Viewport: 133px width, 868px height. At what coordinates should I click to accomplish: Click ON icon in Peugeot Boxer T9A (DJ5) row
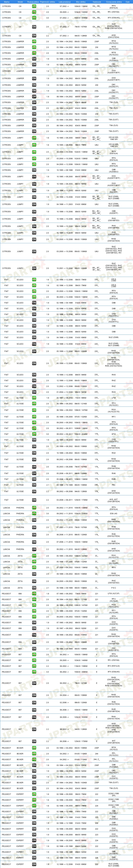point(34,788)
